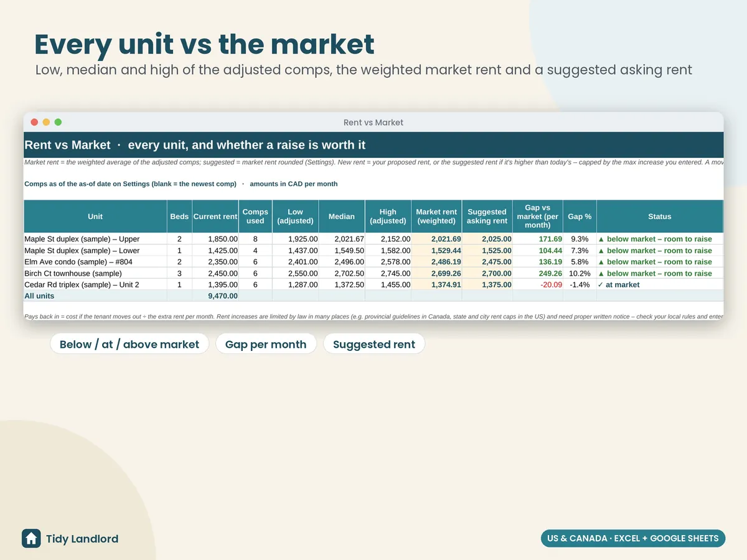Click the 'Unit' column header
747x560 pixels.
[x=95, y=217]
